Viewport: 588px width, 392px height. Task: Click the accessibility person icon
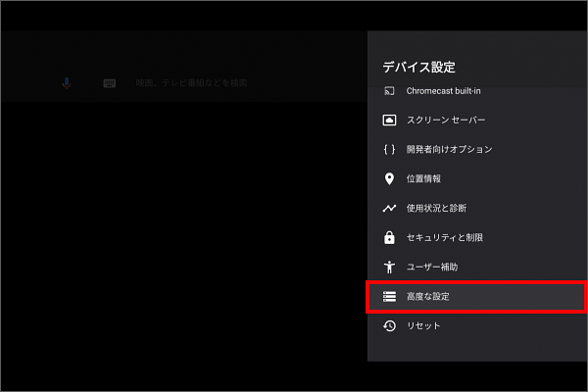[388, 267]
